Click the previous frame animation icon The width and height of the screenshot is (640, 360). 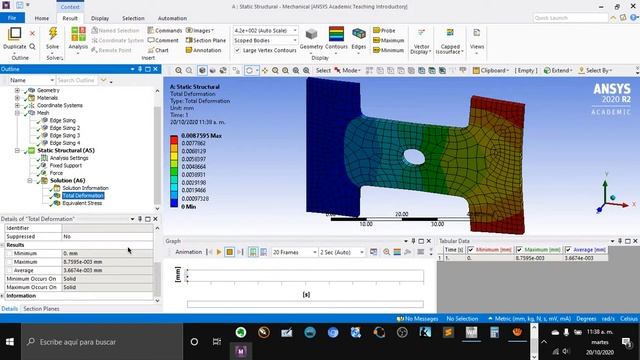(x=209, y=252)
